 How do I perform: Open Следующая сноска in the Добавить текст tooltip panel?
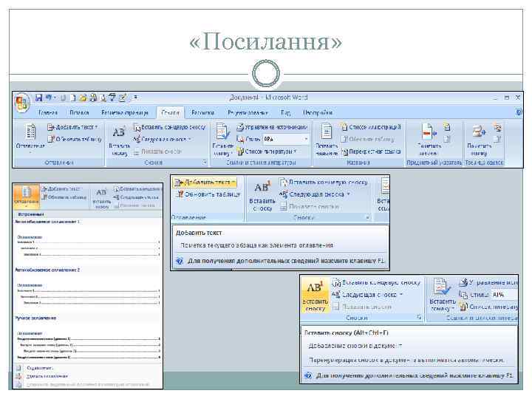pyautogui.click(x=315, y=194)
